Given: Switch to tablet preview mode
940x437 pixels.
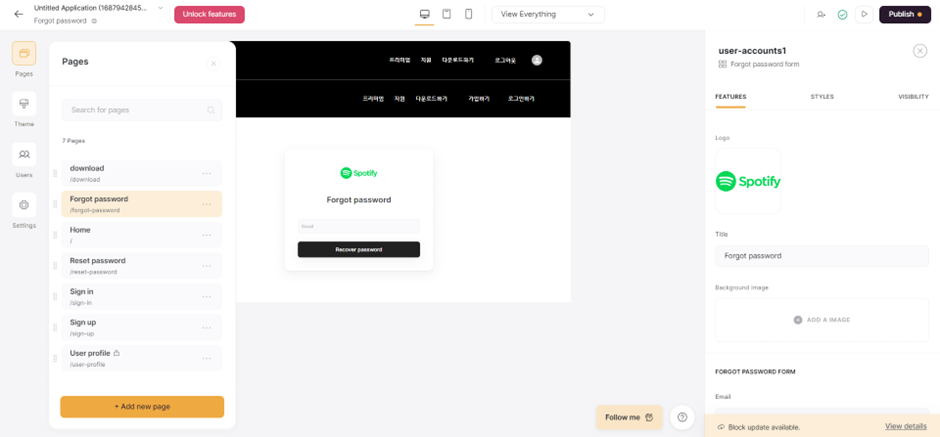Looking at the screenshot, I should coord(447,14).
